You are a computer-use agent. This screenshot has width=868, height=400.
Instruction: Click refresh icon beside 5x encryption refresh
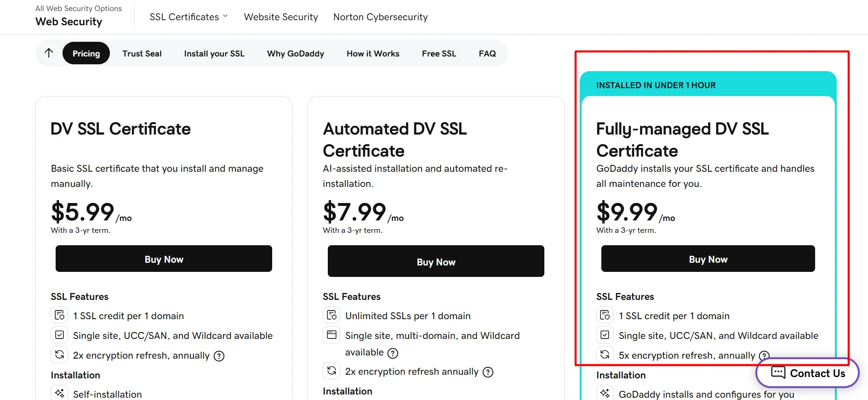[x=605, y=355]
